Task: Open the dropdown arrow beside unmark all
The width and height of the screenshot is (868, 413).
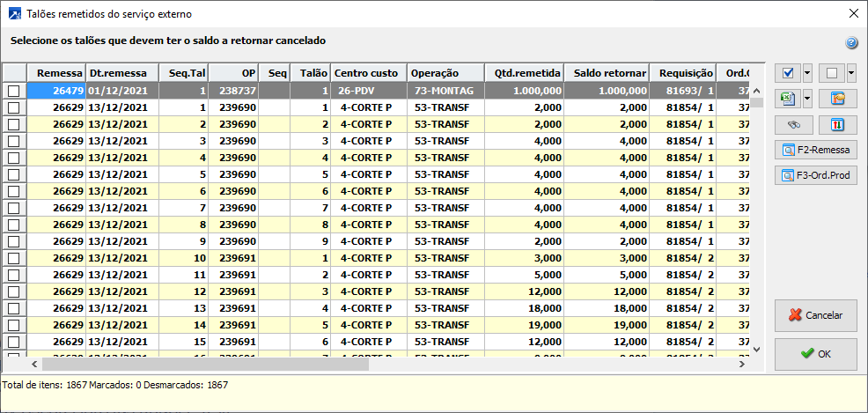Action: coord(851,73)
